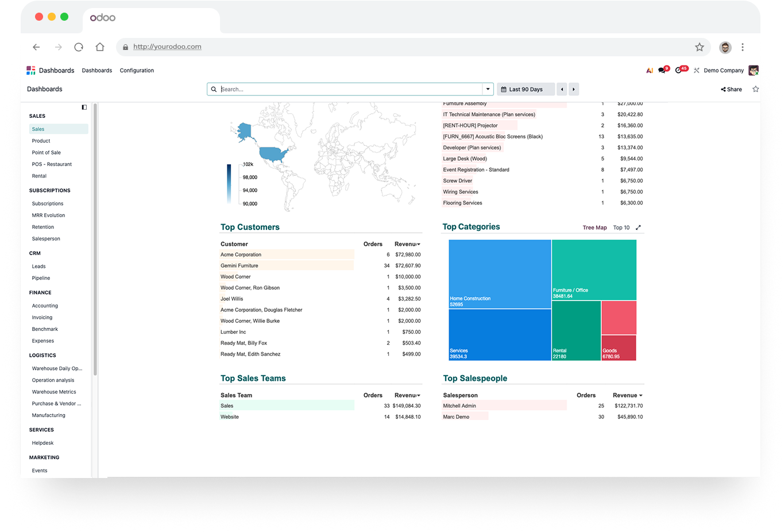This screenshot has height=532, width=784.
Task: Bookmark the page with the star icon
Action: point(700,47)
